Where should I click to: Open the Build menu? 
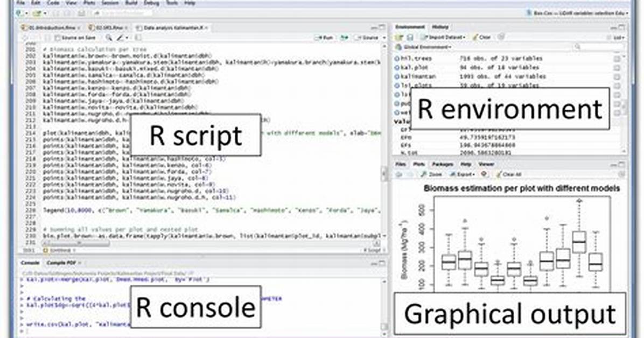[x=131, y=3]
